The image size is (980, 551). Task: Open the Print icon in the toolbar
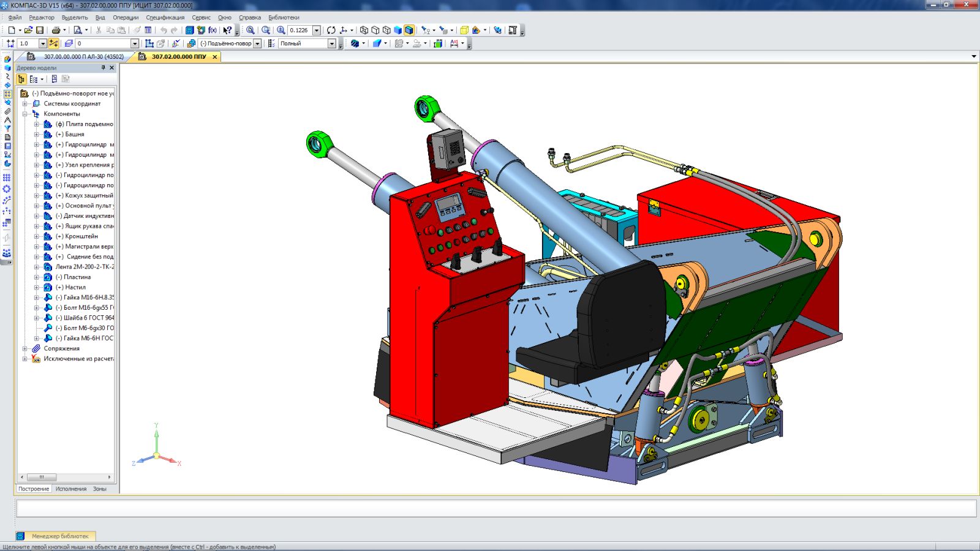pyautogui.click(x=56, y=30)
